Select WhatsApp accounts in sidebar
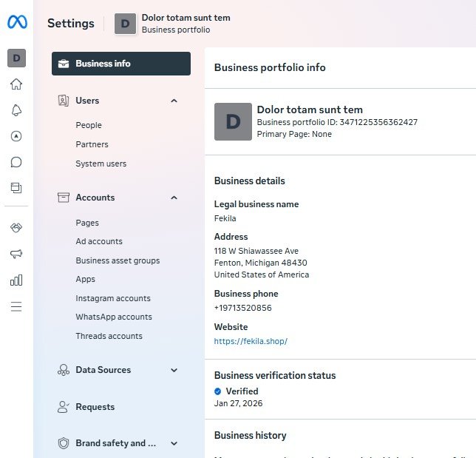Screen dimensions: 476x458 [113, 317]
